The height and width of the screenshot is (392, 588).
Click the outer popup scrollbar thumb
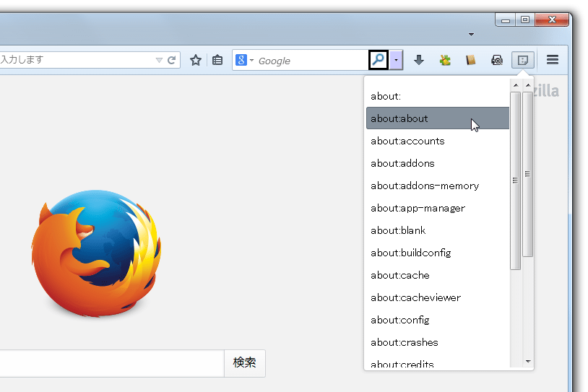[x=528, y=174]
